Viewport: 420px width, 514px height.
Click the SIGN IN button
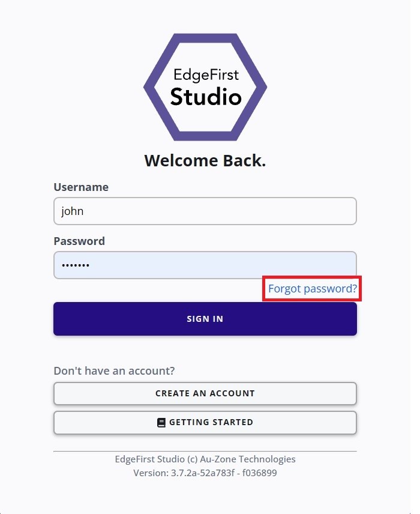click(205, 319)
